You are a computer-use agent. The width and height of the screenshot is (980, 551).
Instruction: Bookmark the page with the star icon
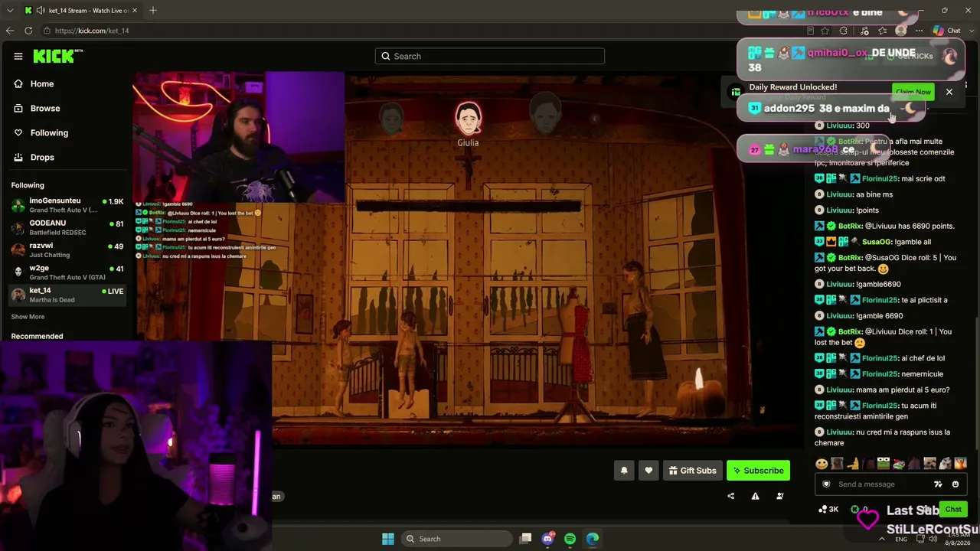pos(825,31)
